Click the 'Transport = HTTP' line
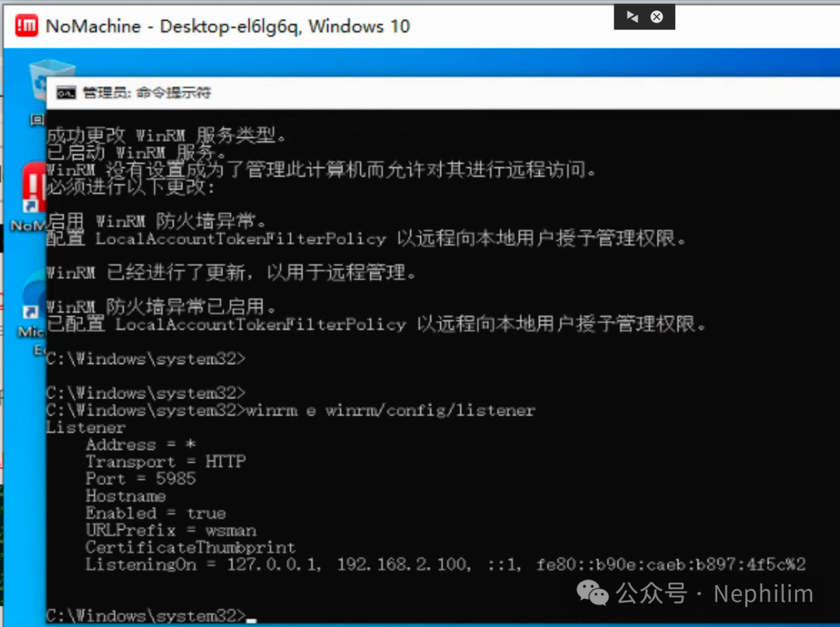This screenshot has height=627, width=840. (x=166, y=461)
